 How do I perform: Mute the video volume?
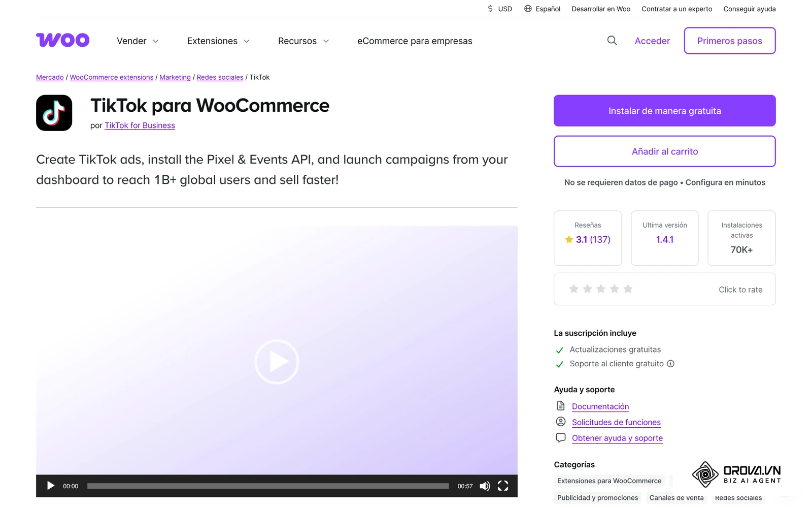pyautogui.click(x=485, y=486)
